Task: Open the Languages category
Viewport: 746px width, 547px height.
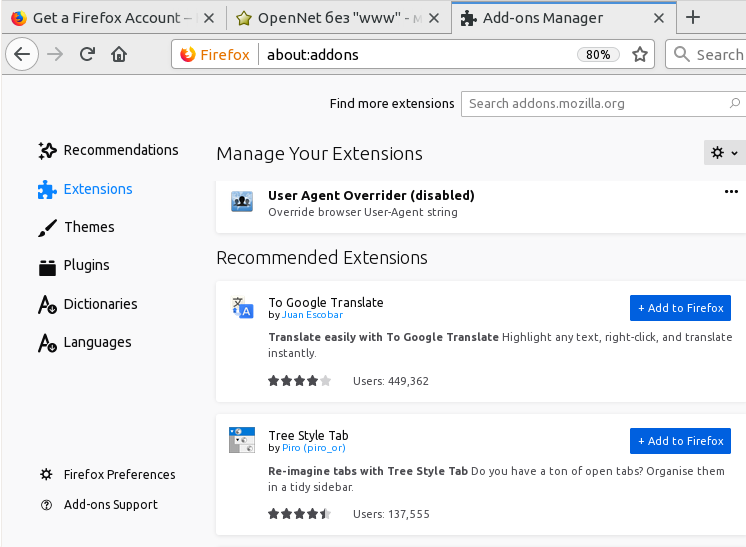Action: point(85,342)
